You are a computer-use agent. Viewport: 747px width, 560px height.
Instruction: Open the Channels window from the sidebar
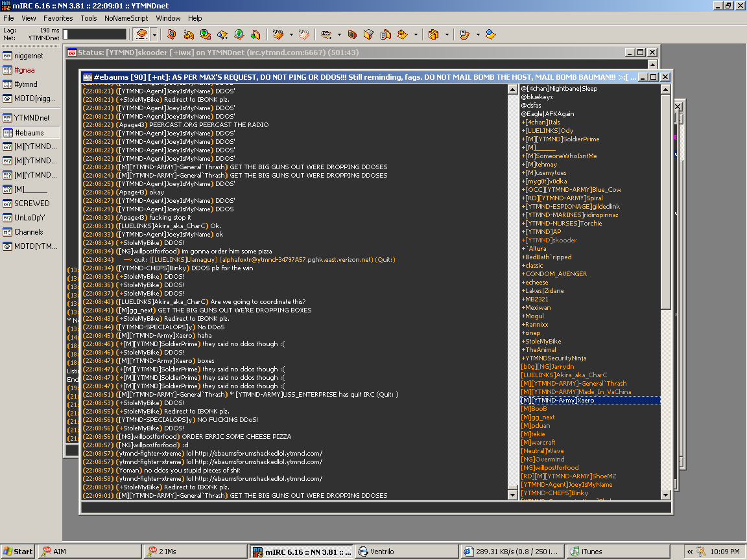(29, 232)
